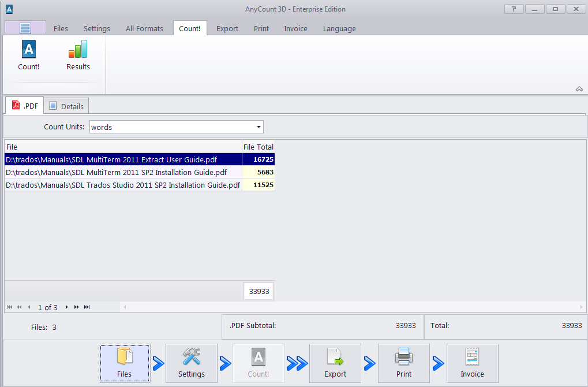Click the File Total column header

click(259, 147)
